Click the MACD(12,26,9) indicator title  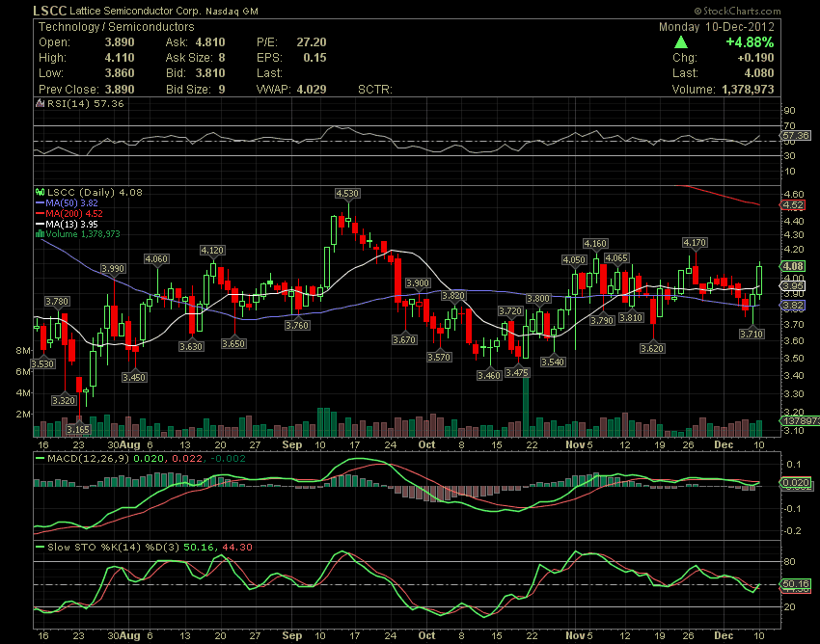89,459
